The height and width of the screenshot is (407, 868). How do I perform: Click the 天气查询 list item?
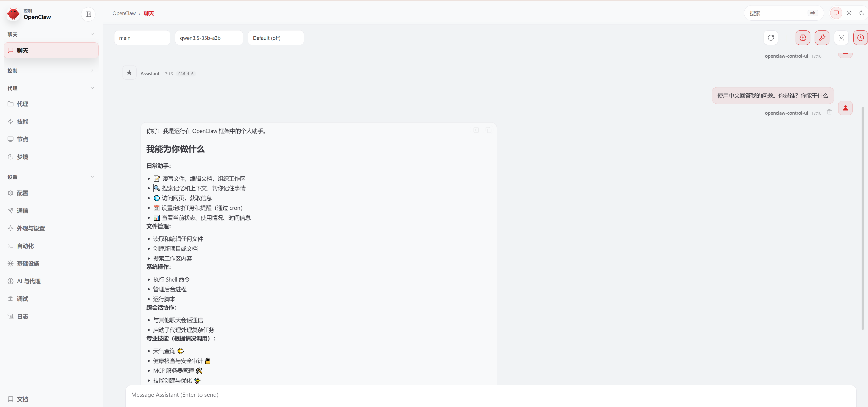168,351
